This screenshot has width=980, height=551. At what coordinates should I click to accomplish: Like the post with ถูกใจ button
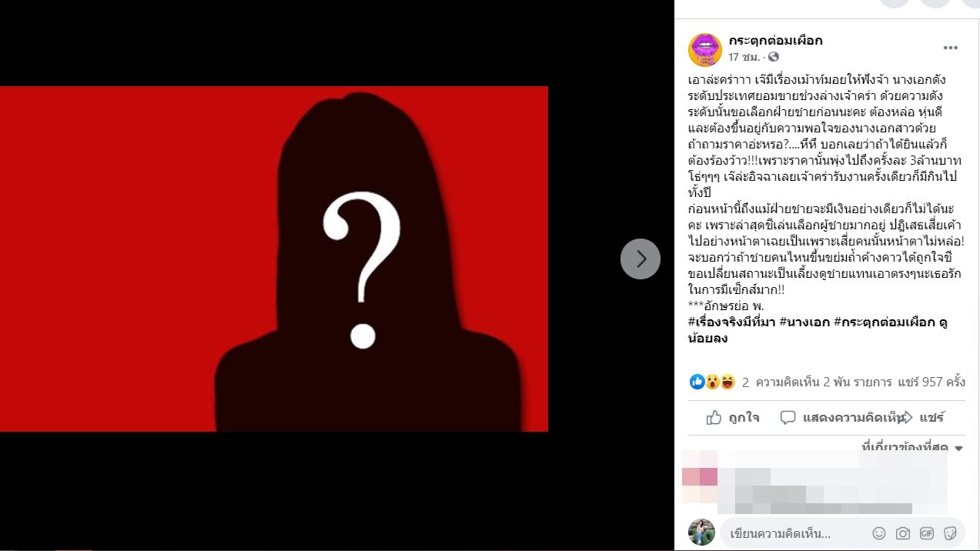[733, 418]
